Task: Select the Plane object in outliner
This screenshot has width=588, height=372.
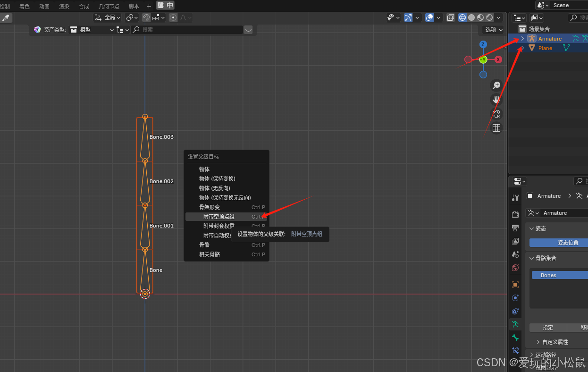Action: [x=545, y=48]
